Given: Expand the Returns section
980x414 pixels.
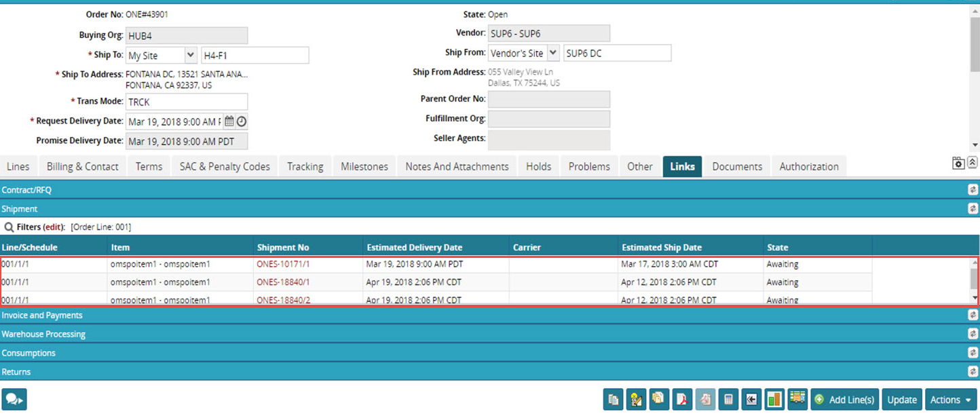Looking at the screenshot, I should tap(489, 372).
